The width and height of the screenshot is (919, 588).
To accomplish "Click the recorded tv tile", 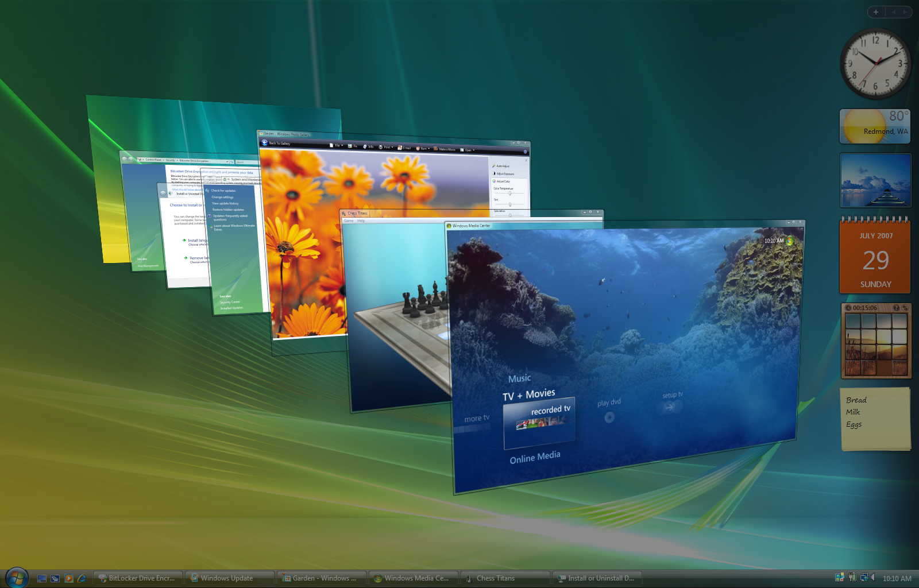I will pos(540,422).
